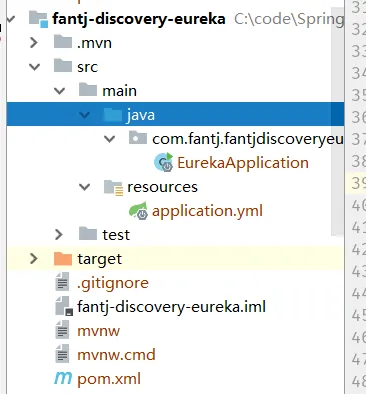Viewport: 366px width, 394px height.
Task: Select the java source root label
Action: (140, 115)
